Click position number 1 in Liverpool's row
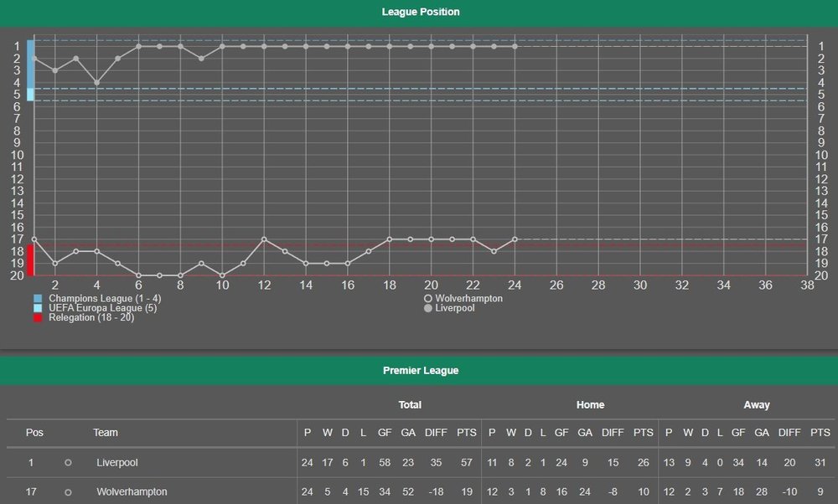Screen dimensions: 838x504 click(31, 463)
